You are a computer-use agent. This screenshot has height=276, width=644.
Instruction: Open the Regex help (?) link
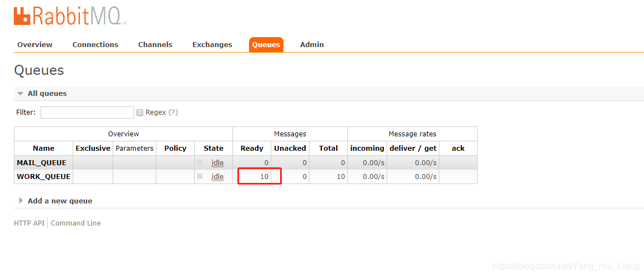pyautogui.click(x=173, y=113)
